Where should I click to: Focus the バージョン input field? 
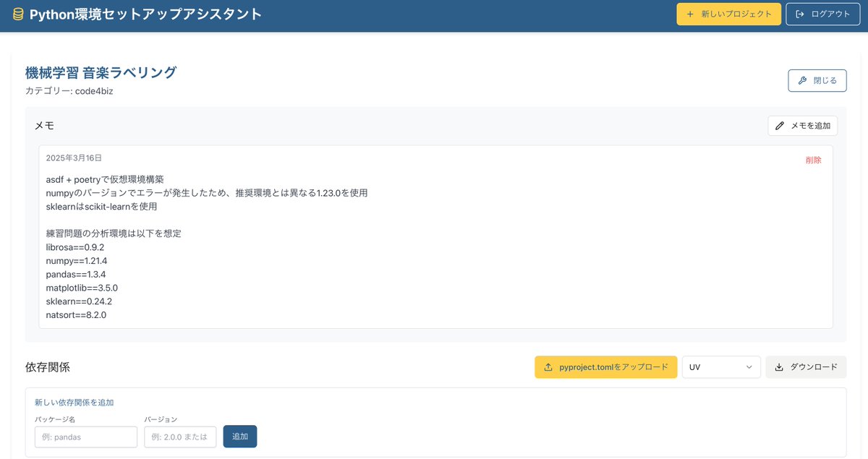point(180,437)
